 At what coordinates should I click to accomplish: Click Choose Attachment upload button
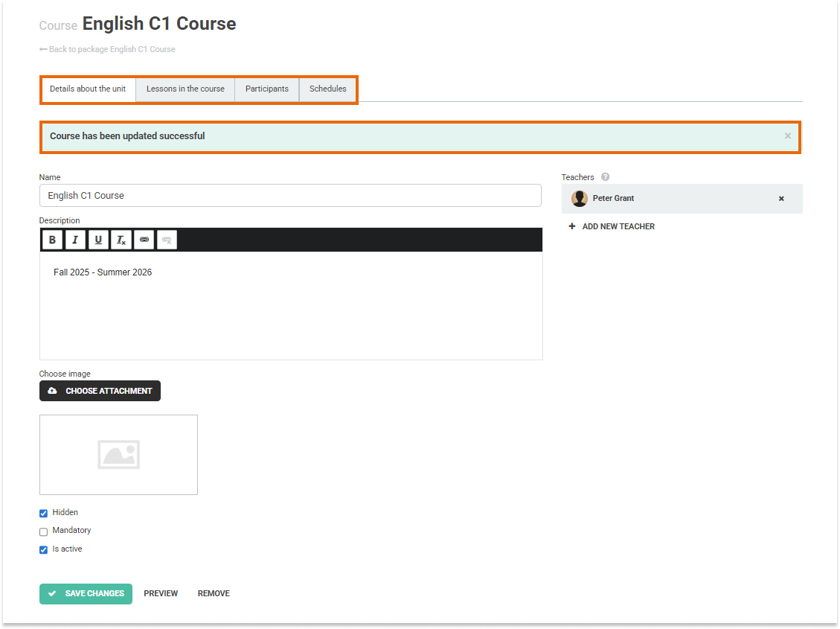coord(100,391)
